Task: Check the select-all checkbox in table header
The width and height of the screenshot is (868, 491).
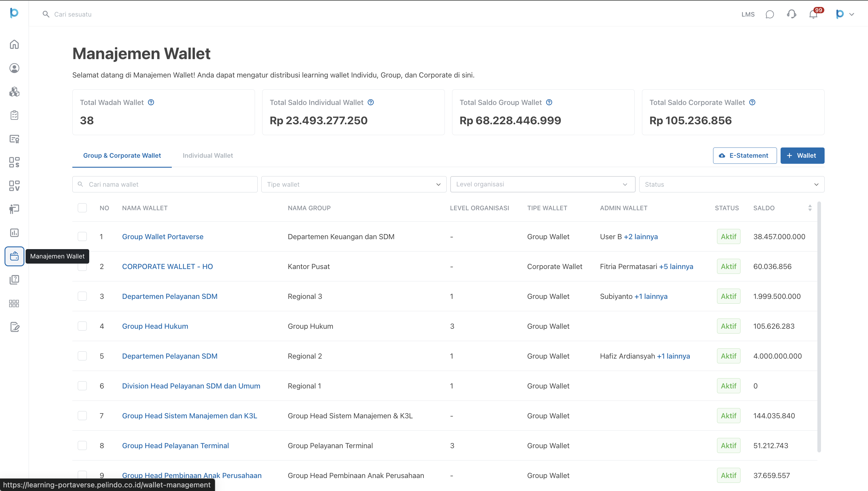Action: [x=82, y=208]
